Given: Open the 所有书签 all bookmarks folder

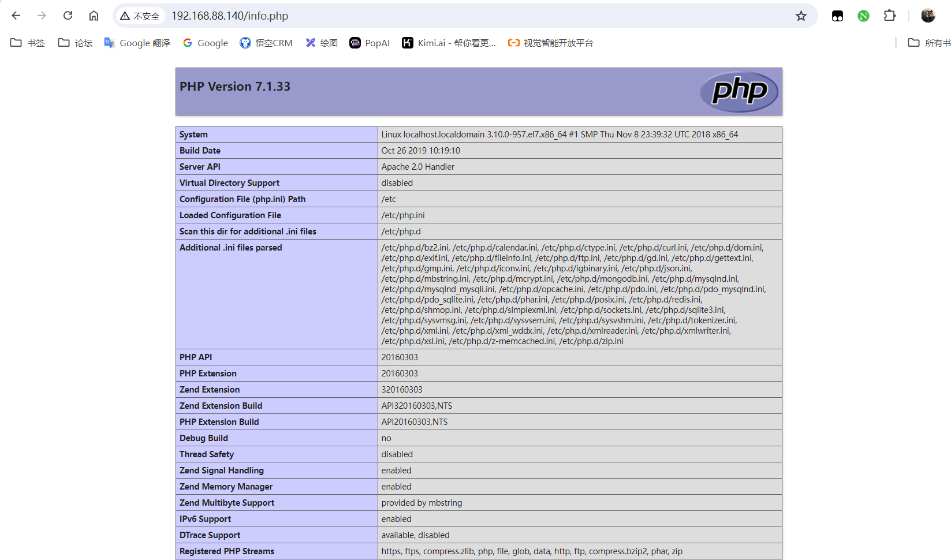Looking at the screenshot, I should [929, 43].
